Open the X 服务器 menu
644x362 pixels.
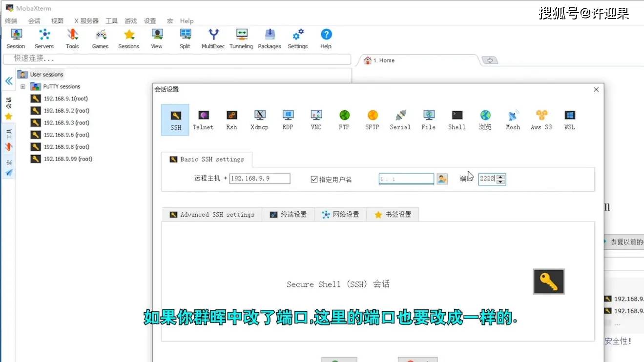86,21
